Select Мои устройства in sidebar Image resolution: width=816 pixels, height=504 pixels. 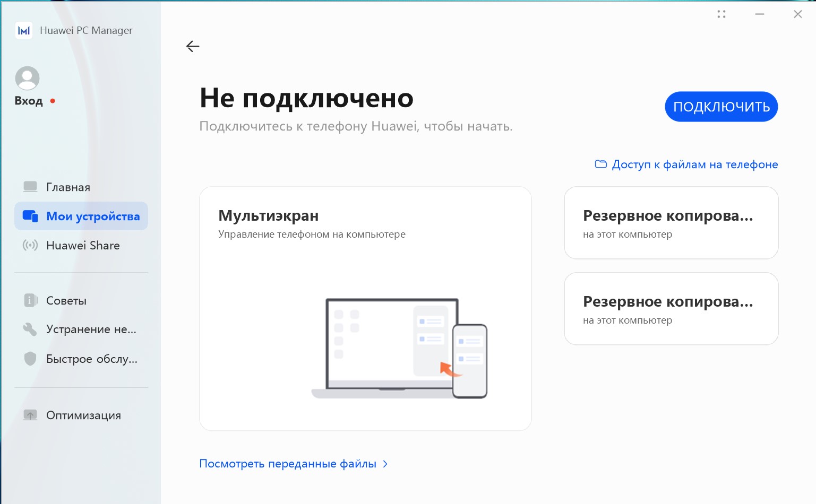[x=81, y=216]
